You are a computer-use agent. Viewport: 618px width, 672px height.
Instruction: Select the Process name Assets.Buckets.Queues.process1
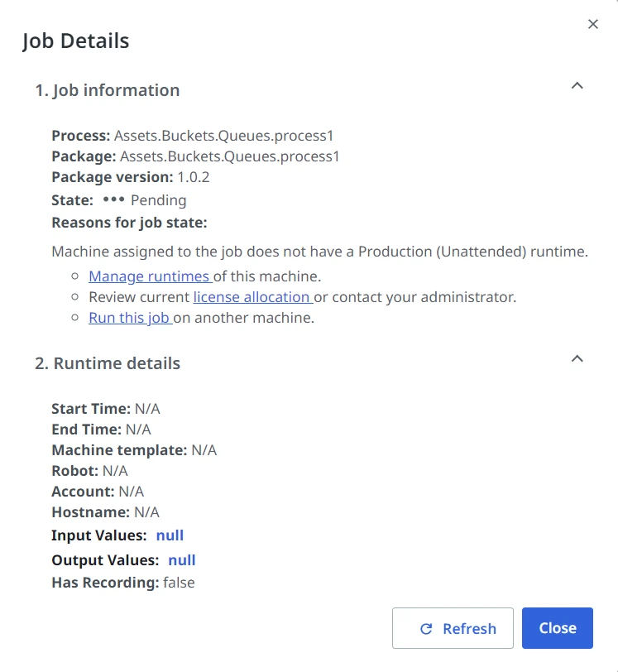pos(223,136)
